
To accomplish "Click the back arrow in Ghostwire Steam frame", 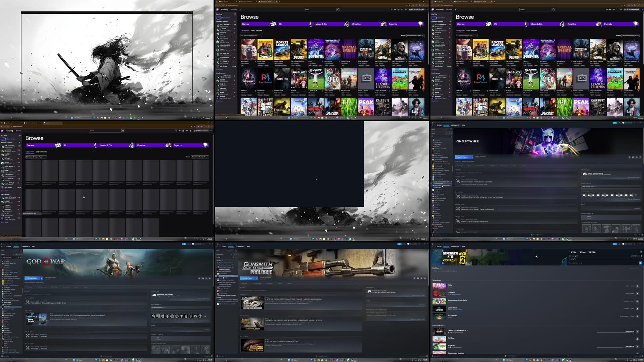I will tap(433, 125).
